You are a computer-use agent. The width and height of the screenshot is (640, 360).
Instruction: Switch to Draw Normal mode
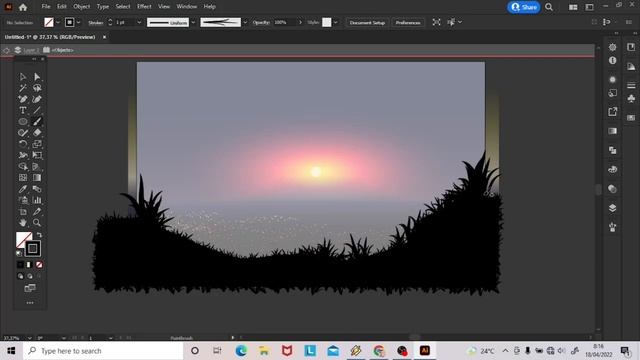click(20, 276)
